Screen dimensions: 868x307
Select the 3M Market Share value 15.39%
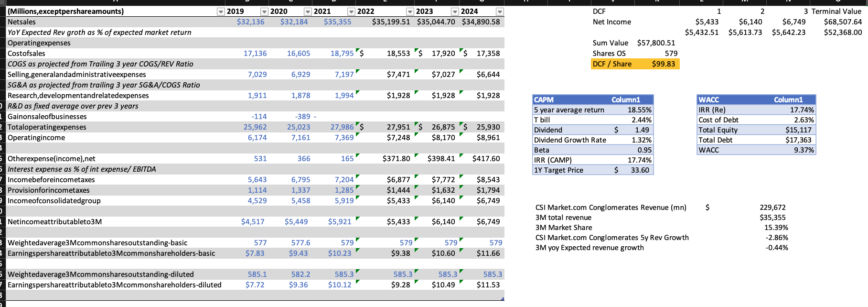pos(776,228)
